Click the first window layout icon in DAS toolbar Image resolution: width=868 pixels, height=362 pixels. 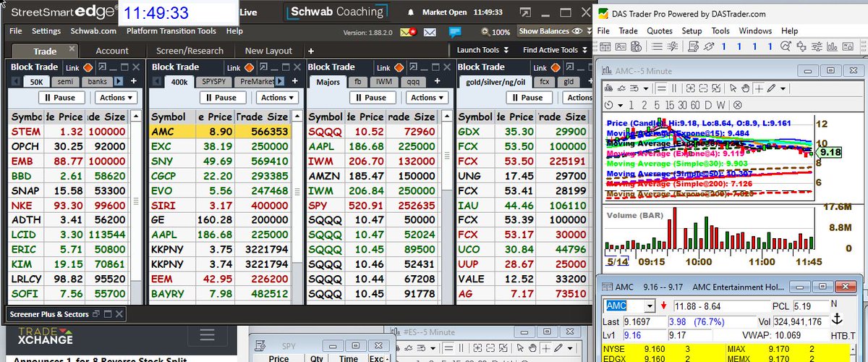coord(605,46)
